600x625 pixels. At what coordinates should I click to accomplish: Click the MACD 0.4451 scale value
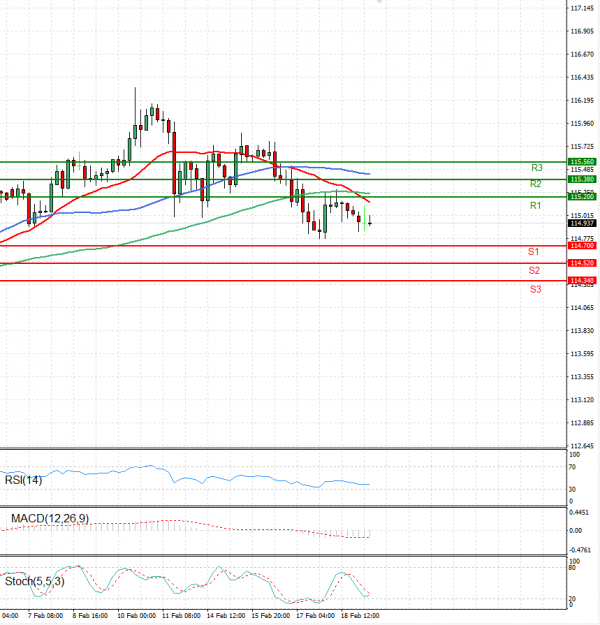pyautogui.click(x=578, y=513)
